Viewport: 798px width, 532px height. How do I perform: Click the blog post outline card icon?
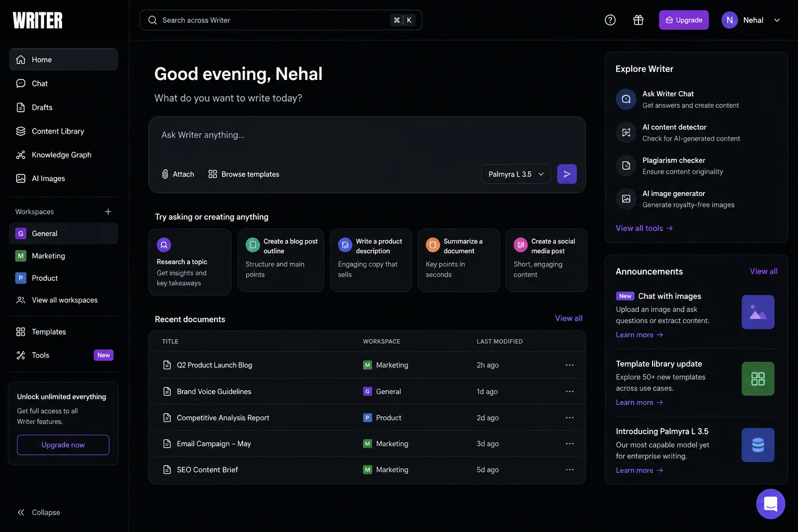(x=252, y=245)
